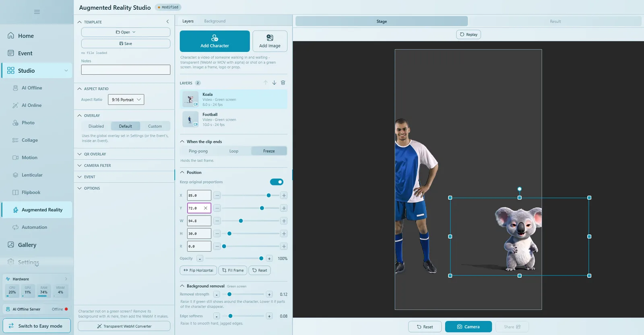This screenshot has height=335, width=644.
Task: Open the hamburger menu at top of sidebar
Action: (37, 12)
